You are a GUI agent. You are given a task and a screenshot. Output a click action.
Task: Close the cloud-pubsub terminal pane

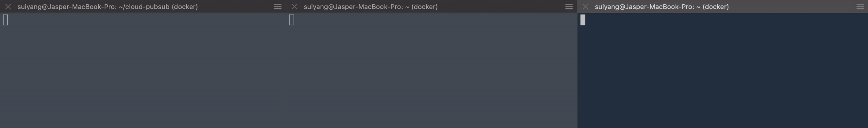8,7
